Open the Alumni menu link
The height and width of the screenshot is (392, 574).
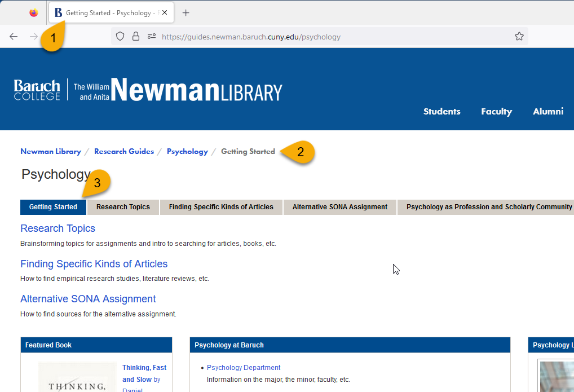click(548, 111)
